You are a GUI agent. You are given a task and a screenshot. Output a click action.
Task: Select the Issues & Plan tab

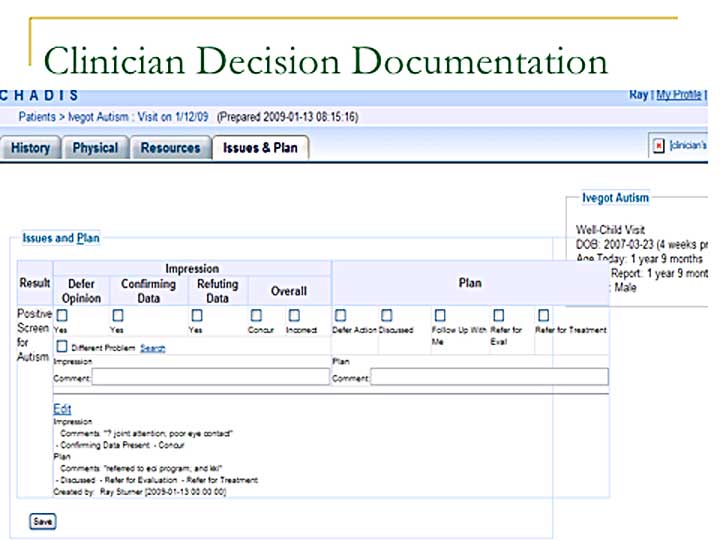[x=260, y=148]
